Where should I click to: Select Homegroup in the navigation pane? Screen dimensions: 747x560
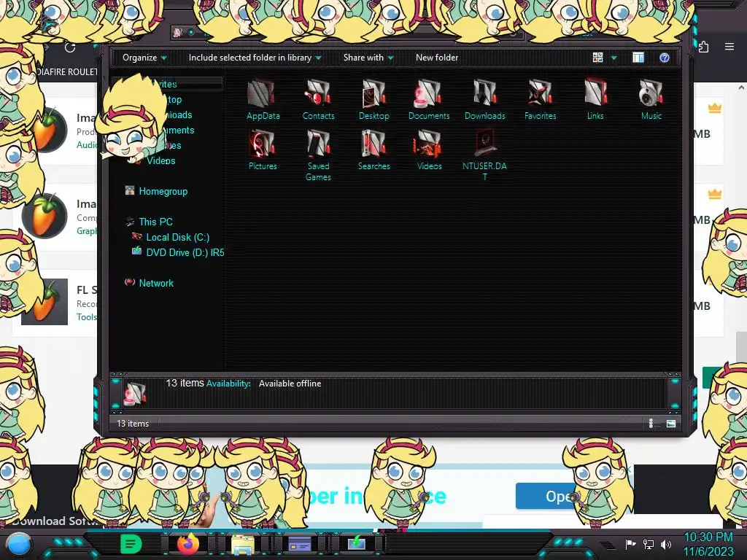[156, 192]
